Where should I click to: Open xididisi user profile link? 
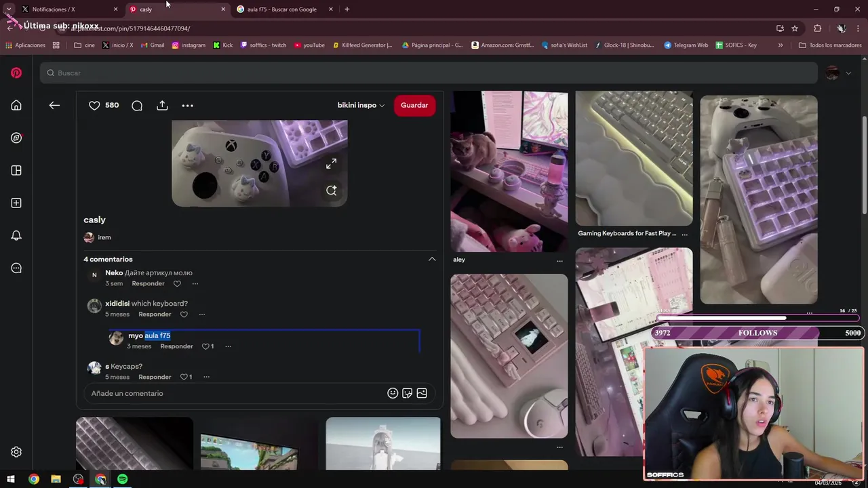click(x=117, y=304)
